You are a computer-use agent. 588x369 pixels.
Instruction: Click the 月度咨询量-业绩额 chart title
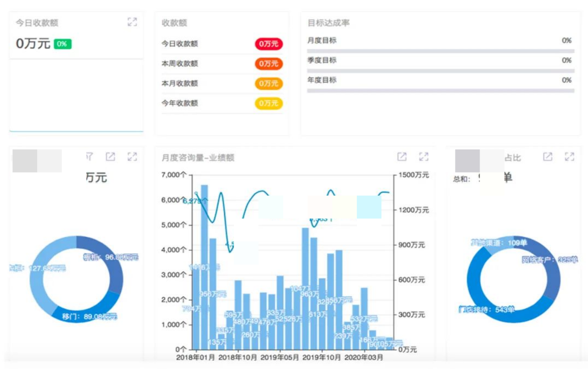pyautogui.click(x=198, y=158)
